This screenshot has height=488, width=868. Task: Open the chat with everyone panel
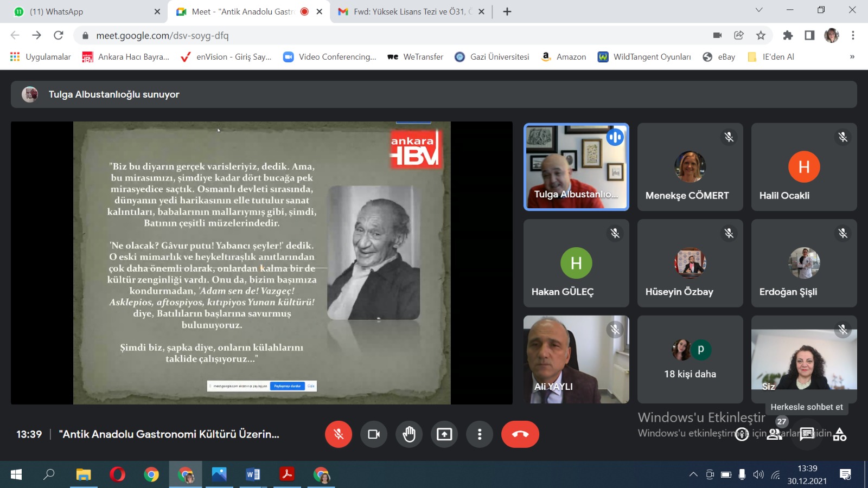[807, 434]
